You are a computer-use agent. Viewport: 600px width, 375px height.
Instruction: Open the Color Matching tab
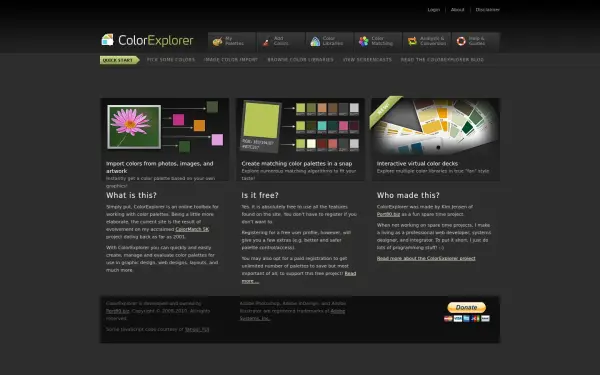click(378, 41)
